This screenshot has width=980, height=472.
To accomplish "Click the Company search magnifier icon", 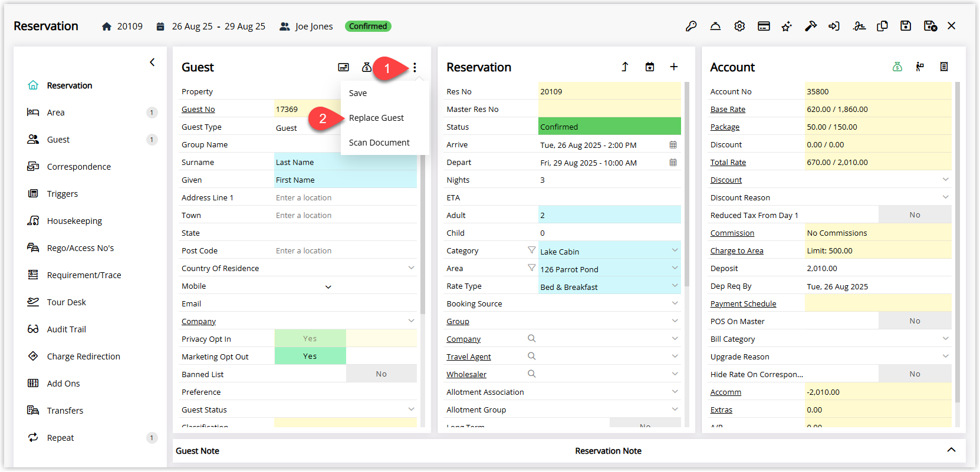I will [531, 339].
